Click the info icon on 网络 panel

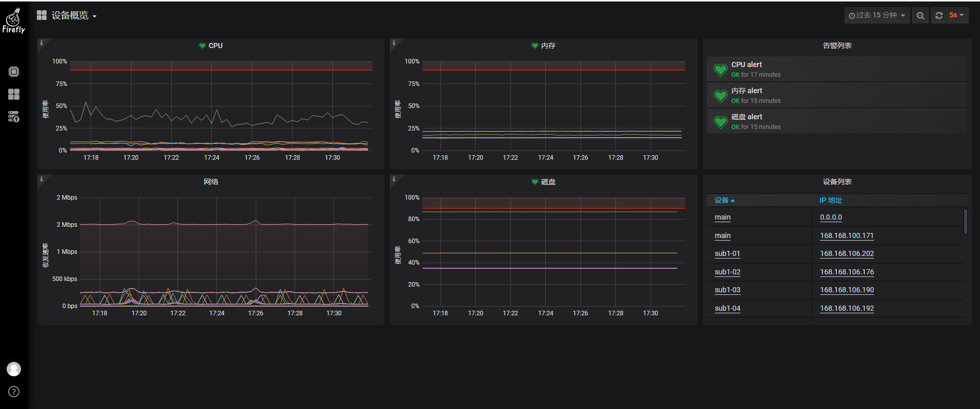41,179
